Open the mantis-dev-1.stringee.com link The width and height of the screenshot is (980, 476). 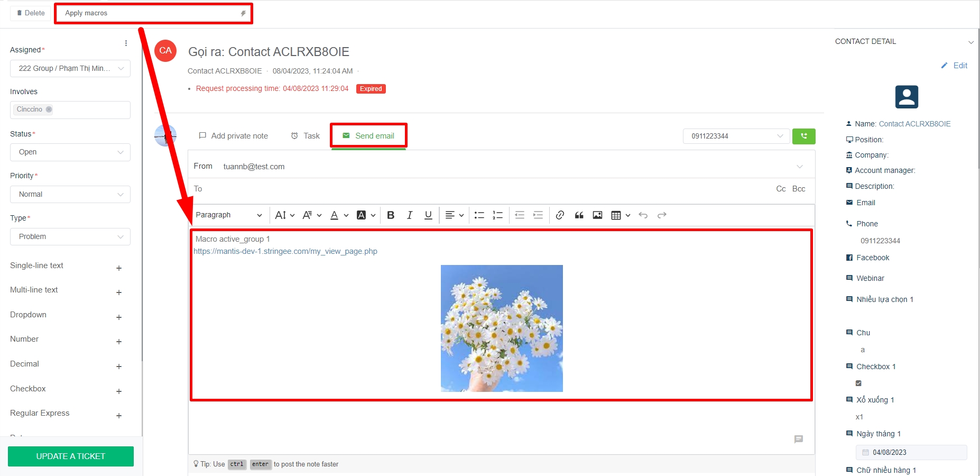(x=285, y=251)
